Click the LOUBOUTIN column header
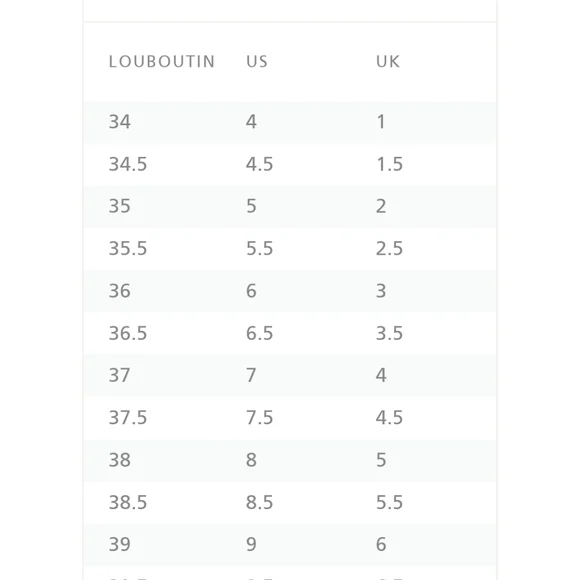The width and height of the screenshot is (580, 580). [162, 61]
